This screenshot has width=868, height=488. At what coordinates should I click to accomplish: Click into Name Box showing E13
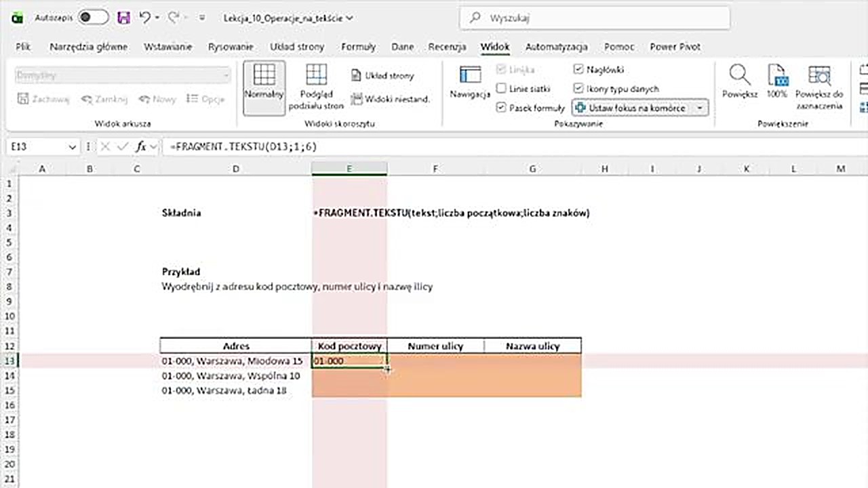(37, 146)
